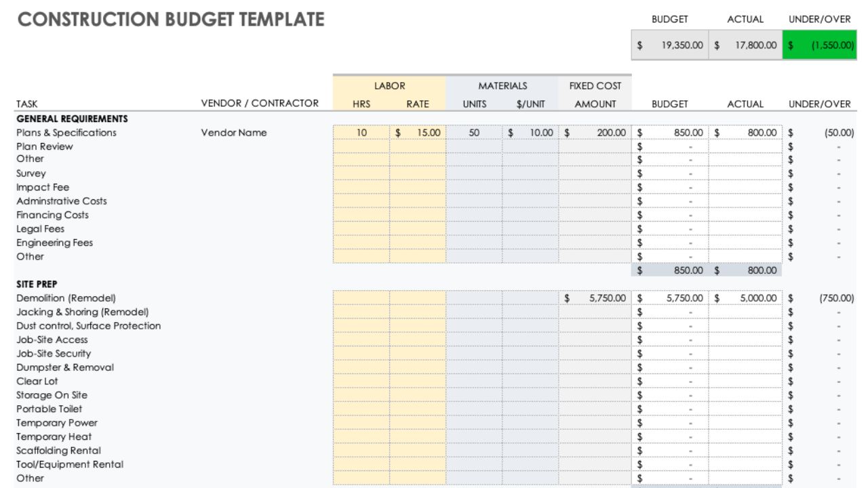Screen dimensions: 868x488
Task: Click the SITE PREP section header
Action: click(32, 284)
